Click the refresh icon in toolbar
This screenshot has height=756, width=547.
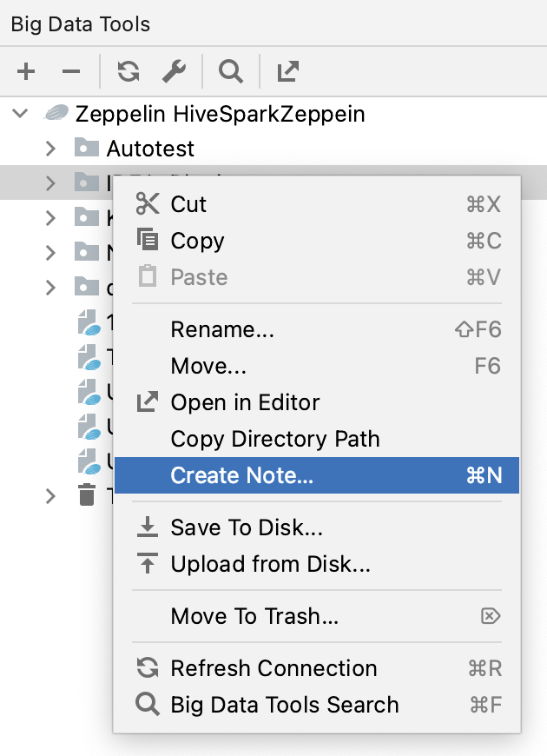tap(129, 71)
